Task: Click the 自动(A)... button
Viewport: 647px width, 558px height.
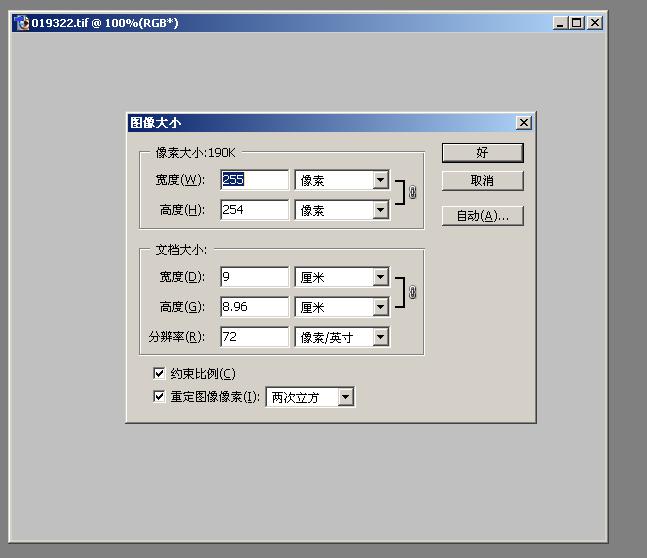Action: [482, 216]
